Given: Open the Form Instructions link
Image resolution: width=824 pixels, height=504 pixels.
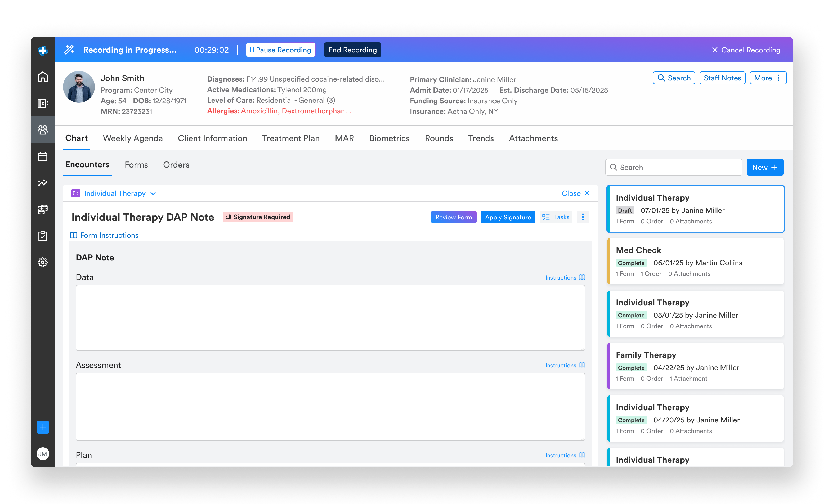Looking at the screenshot, I should point(104,235).
